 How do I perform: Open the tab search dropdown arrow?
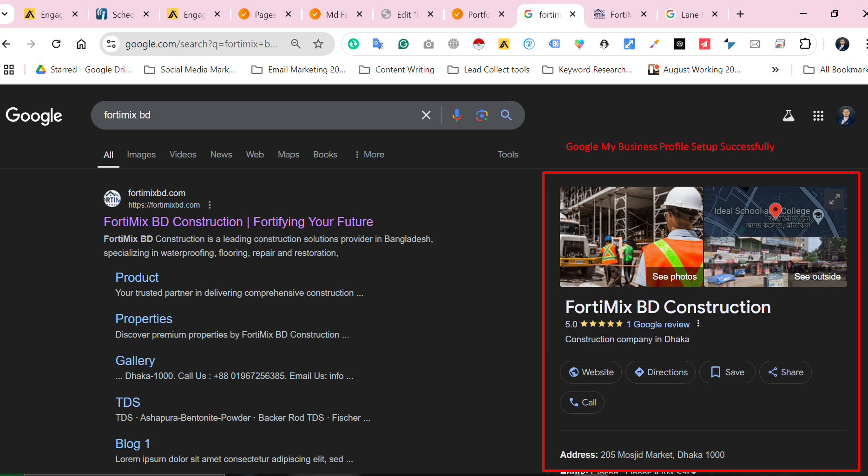(x=5, y=14)
